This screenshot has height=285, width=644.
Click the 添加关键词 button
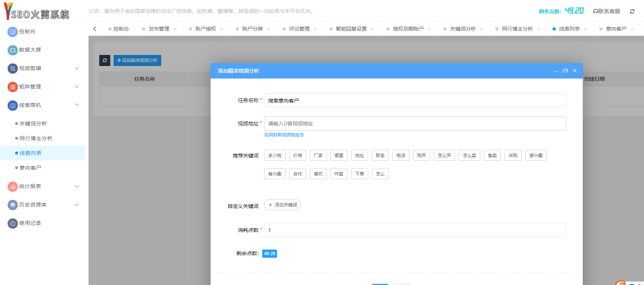click(x=283, y=205)
